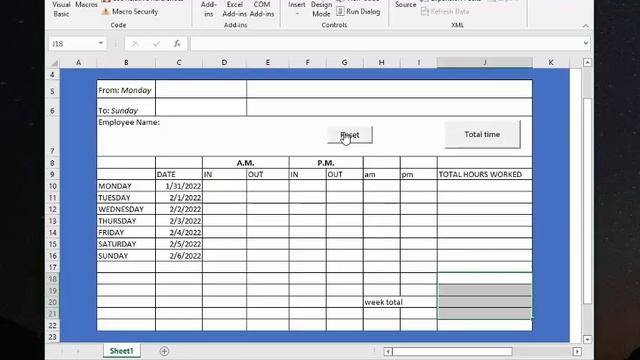The image size is (640, 360).
Task: Select the 'From: Monday' cell
Action: tap(126, 90)
